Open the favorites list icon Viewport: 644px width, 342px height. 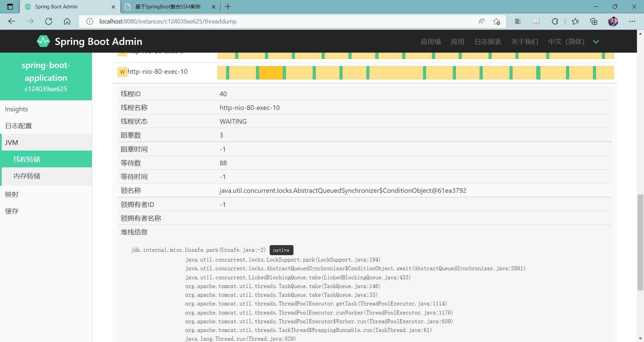pyautogui.click(x=575, y=21)
